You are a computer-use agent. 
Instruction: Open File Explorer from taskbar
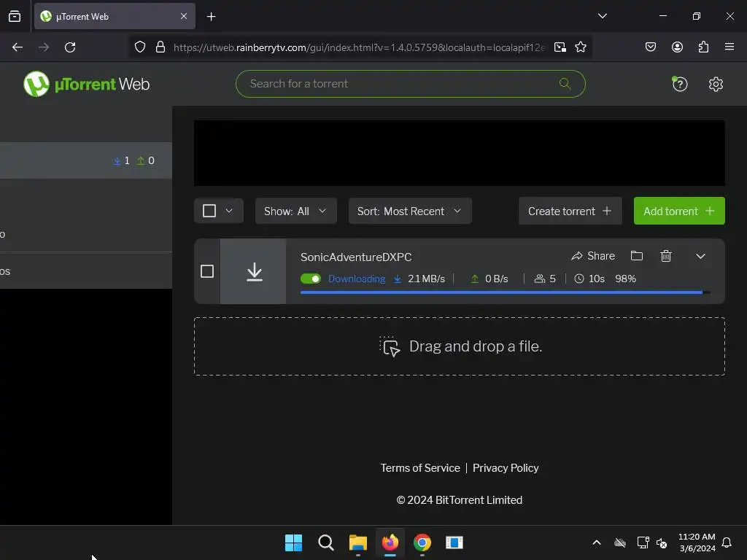click(357, 542)
